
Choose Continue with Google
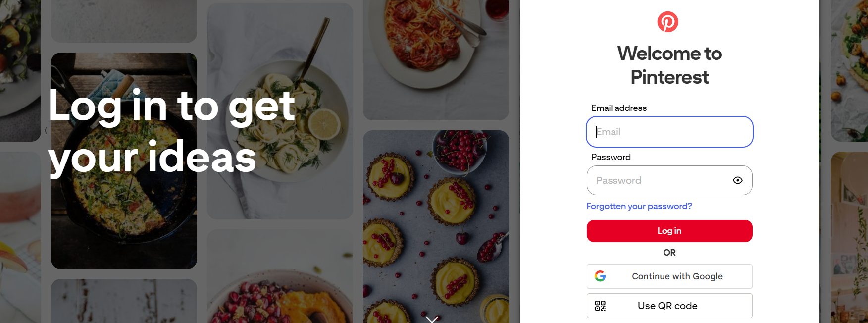669,276
